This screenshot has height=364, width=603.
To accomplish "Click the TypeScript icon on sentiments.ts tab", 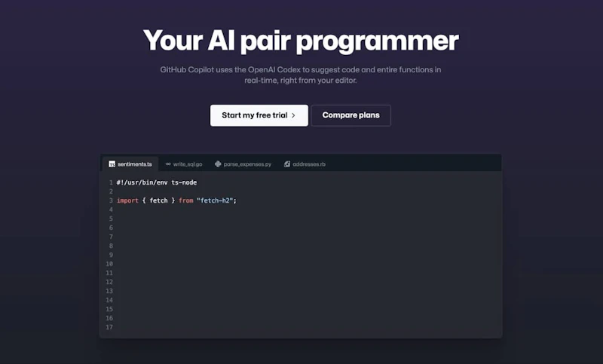I will [x=112, y=164].
